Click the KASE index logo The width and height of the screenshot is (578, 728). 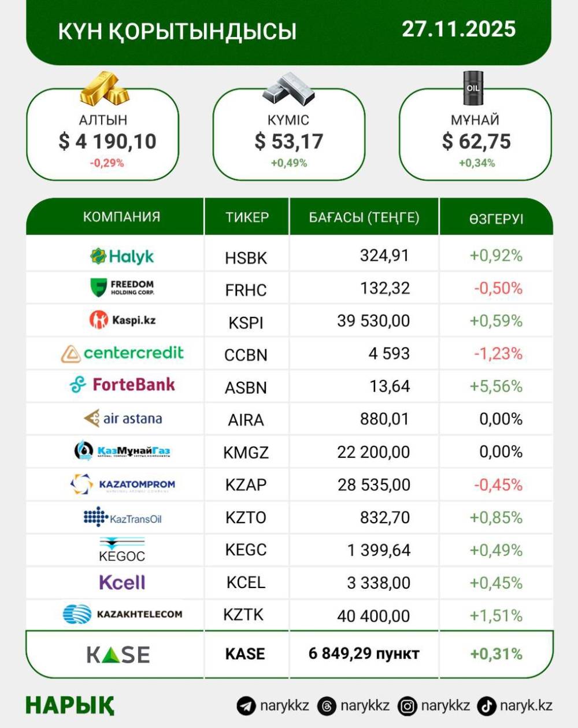(118, 655)
